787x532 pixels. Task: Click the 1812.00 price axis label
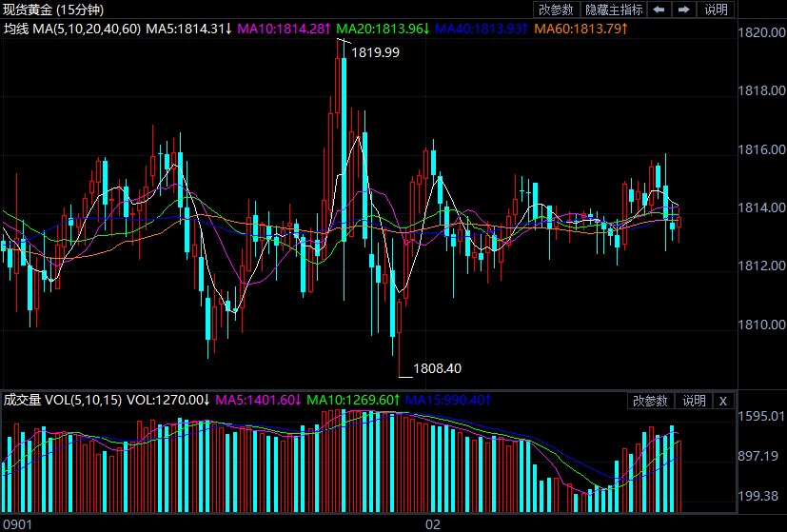[x=761, y=266]
